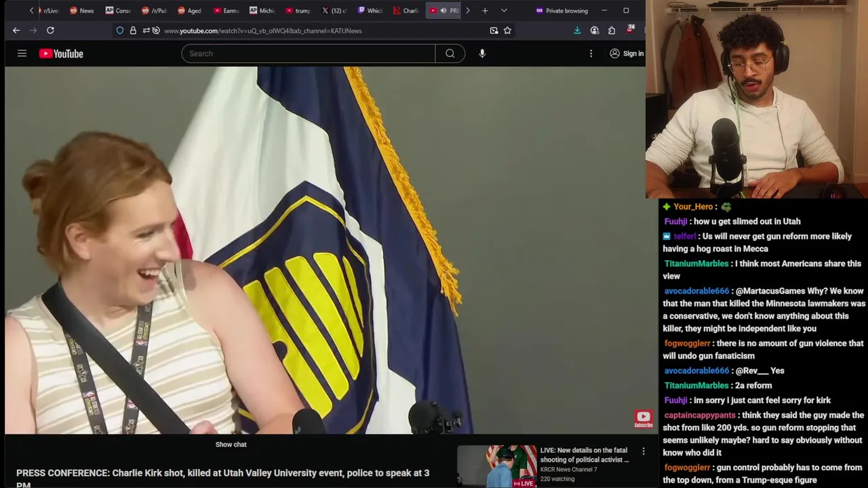The height and width of the screenshot is (488, 868).
Task: Expand the list all tabs dropdown
Action: pyautogui.click(x=504, y=11)
